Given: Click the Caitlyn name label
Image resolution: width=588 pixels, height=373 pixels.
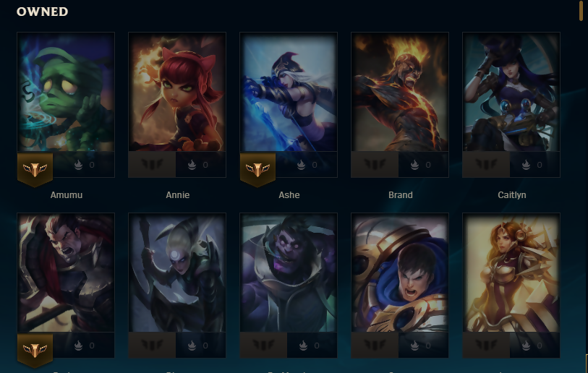Looking at the screenshot, I should (512, 195).
